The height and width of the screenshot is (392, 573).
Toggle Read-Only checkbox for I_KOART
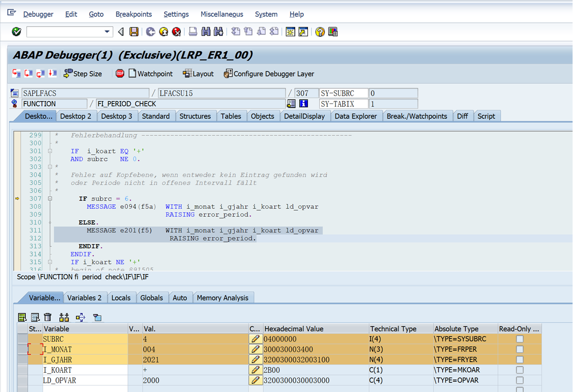[x=520, y=370]
